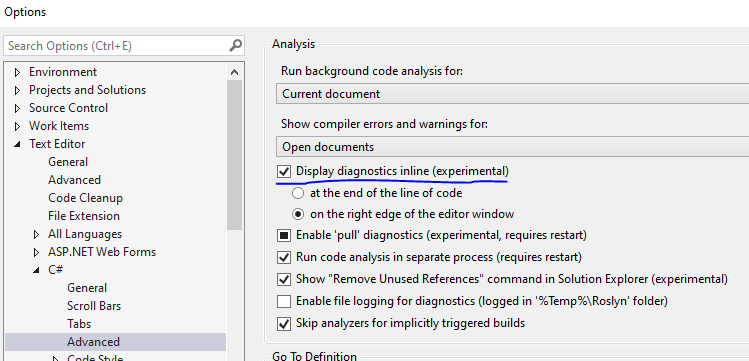Enable file logging for diagnostics checkbox
Screen dimensions: 749x361
[x=284, y=301]
